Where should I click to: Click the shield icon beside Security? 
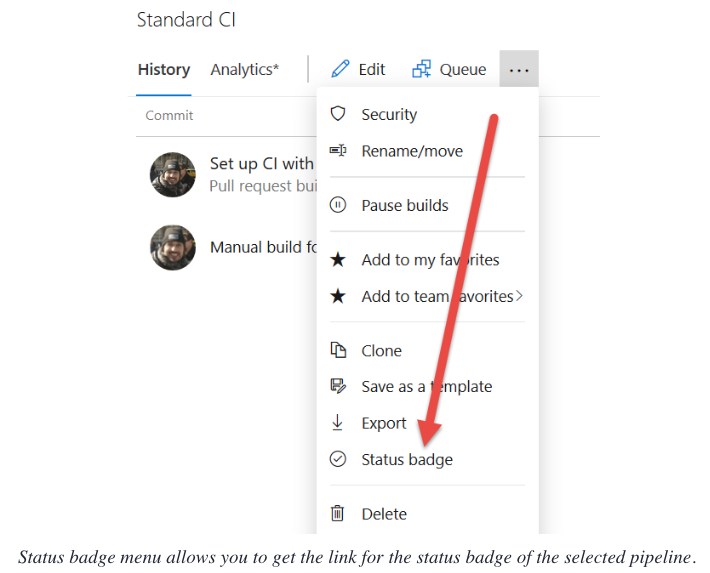pyautogui.click(x=338, y=114)
